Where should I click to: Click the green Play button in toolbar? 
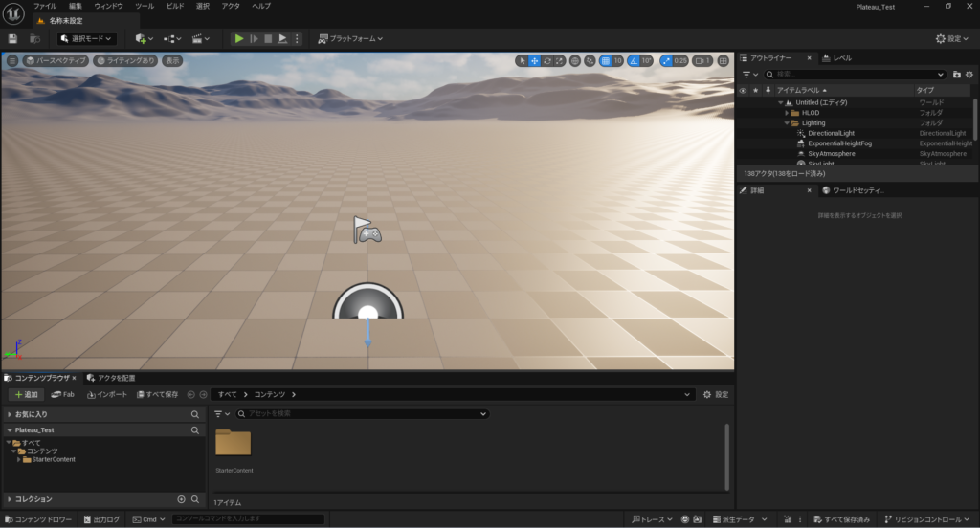tap(239, 38)
